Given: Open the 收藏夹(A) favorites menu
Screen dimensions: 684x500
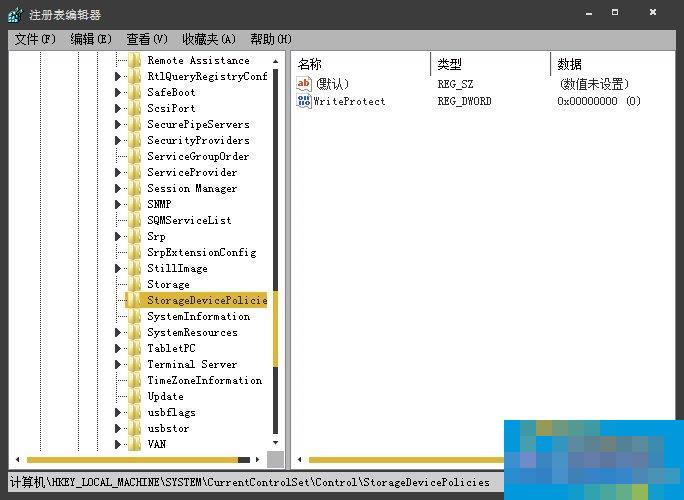Looking at the screenshot, I should 208,39.
